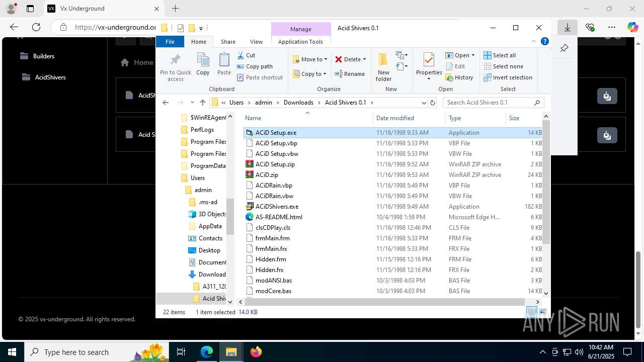Switch to the Home ribbon tab
This screenshot has width=644, height=362.
199,42
